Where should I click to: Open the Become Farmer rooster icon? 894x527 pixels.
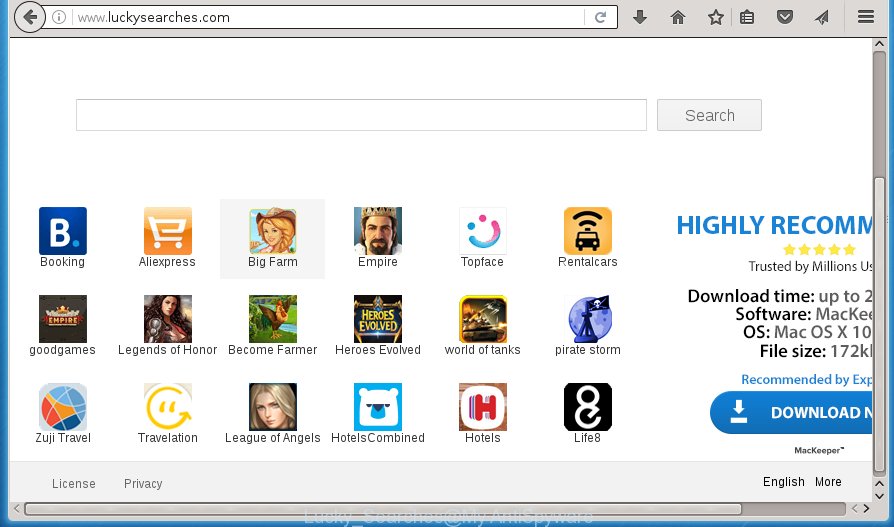pos(273,319)
